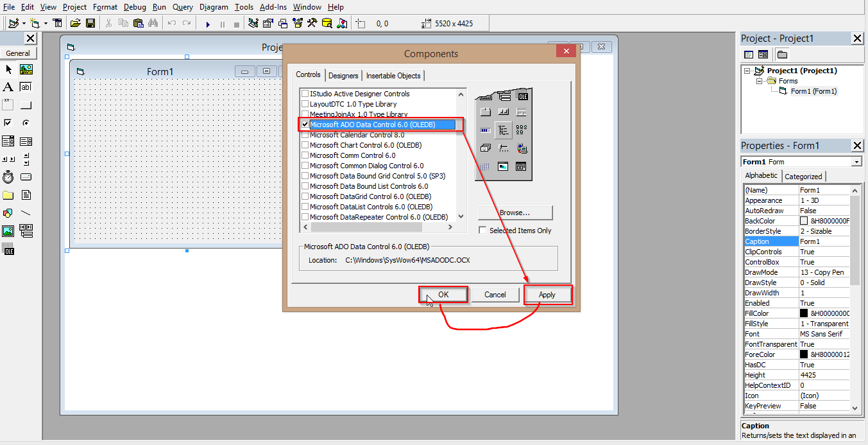Select the TextBox control tool

[x=26, y=87]
